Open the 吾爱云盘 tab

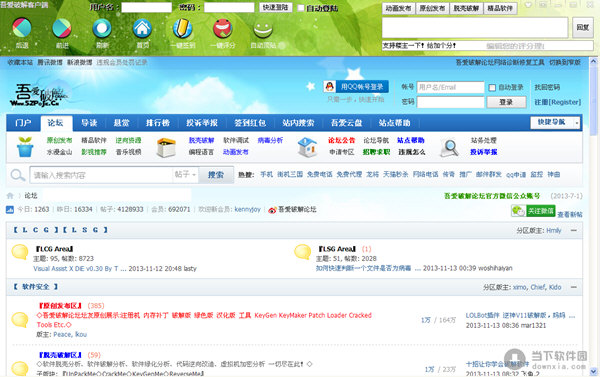point(347,123)
